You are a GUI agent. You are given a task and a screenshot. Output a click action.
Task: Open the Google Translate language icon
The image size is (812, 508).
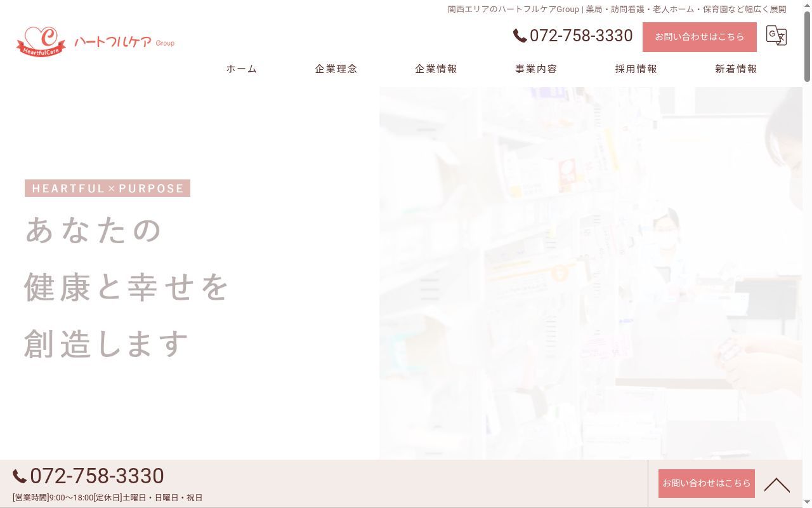coord(776,36)
